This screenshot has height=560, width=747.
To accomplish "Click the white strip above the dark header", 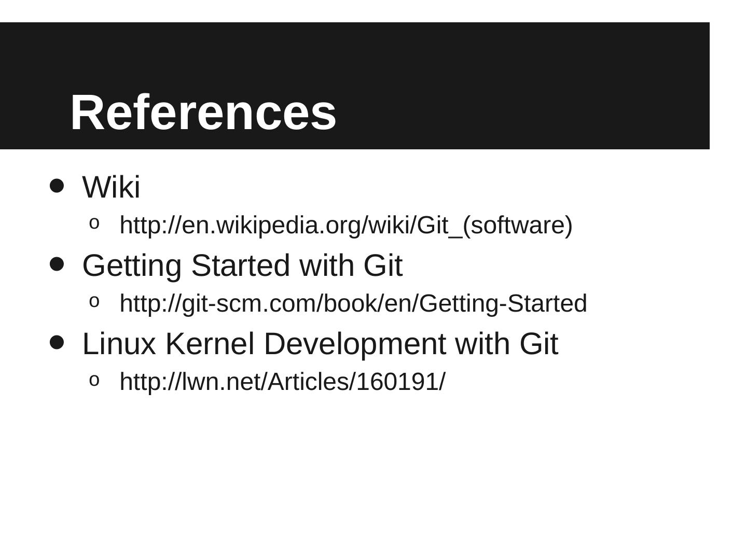I will (363, 10).
